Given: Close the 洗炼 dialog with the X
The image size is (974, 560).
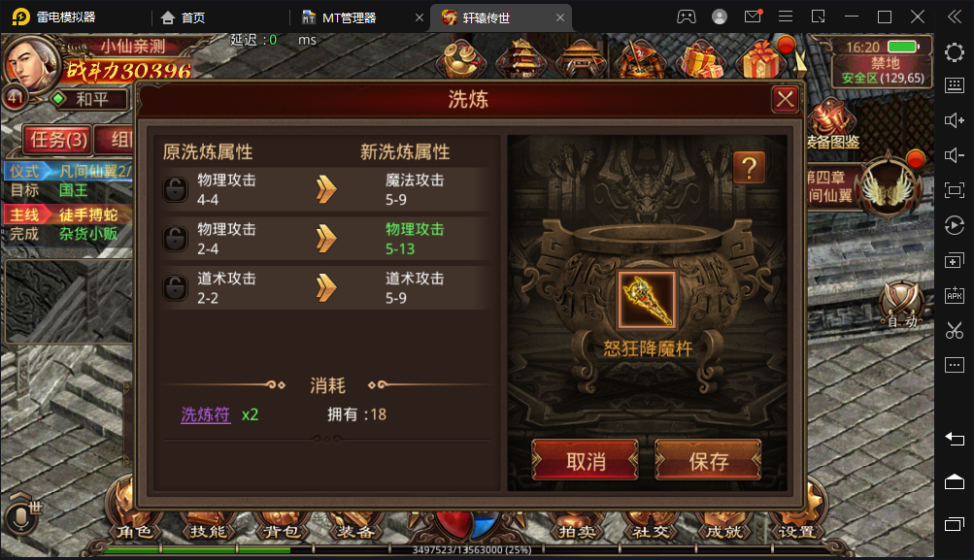Looking at the screenshot, I should pyautogui.click(x=786, y=99).
